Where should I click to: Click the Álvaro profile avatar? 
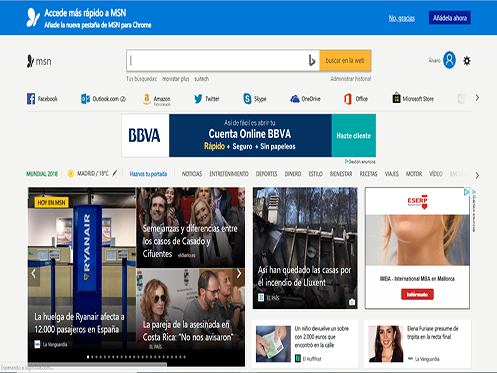[x=449, y=60]
